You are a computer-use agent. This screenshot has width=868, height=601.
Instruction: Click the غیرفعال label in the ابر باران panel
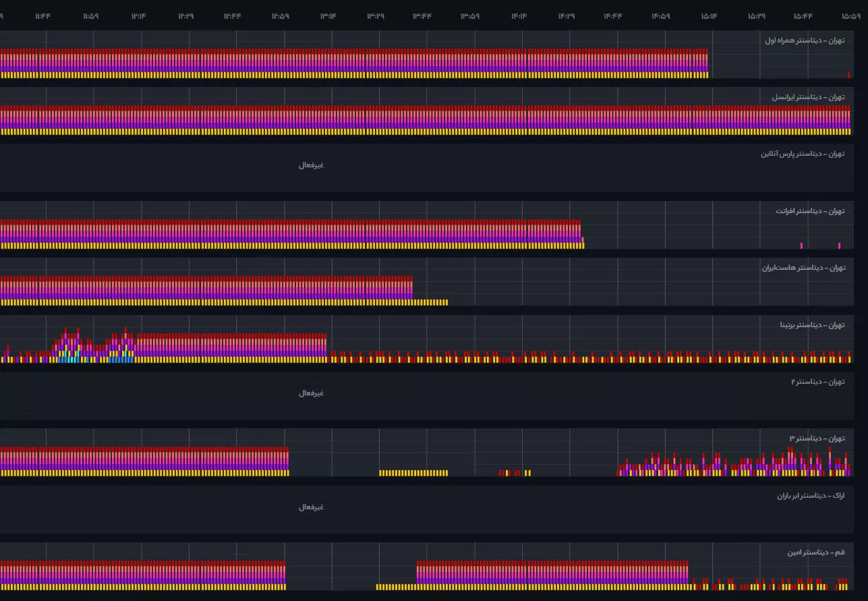312,507
